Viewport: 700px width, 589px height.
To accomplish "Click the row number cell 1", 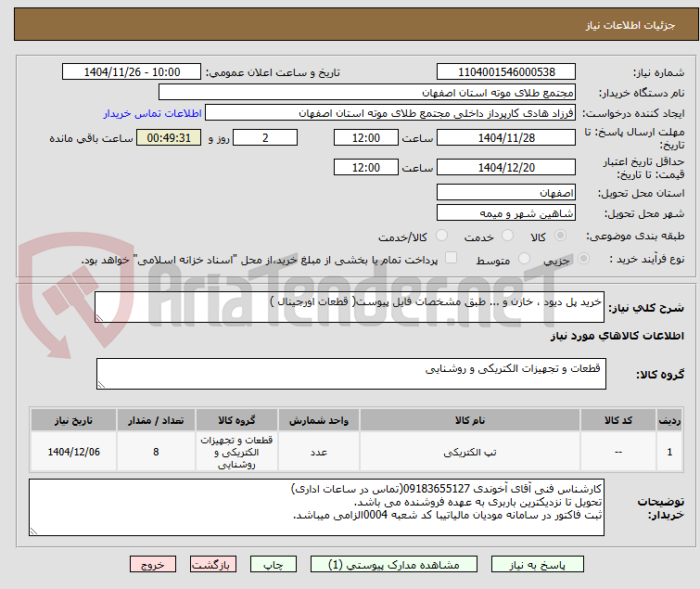I will [x=669, y=452].
